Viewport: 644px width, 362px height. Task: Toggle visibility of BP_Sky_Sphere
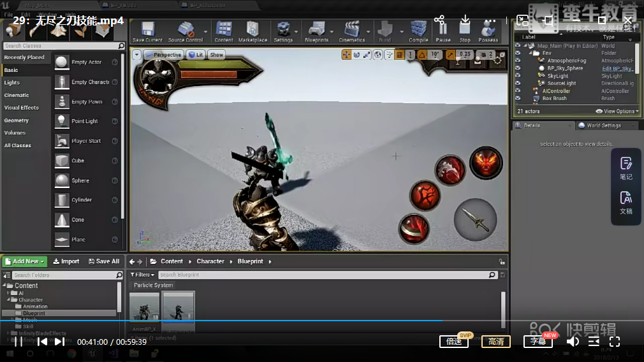pyautogui.click(x=518, y=68)
